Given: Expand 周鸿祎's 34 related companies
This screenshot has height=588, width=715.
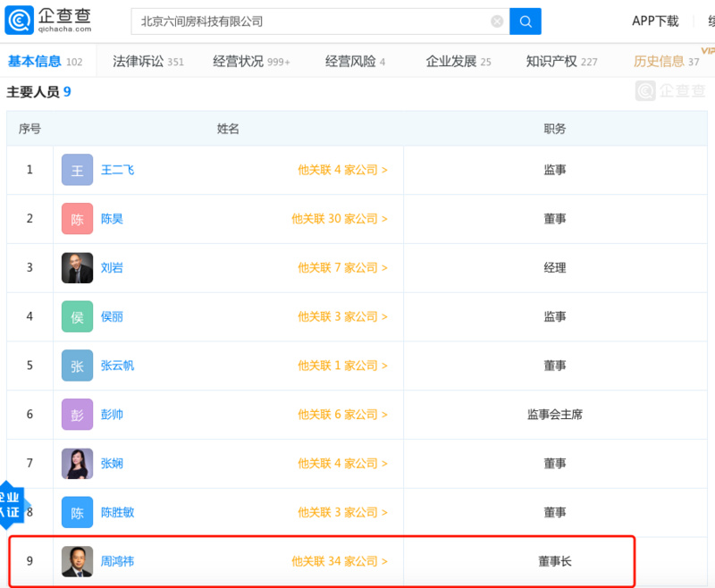Looking at the screenshot, I should pyautogui.click(x=339, y=561).
